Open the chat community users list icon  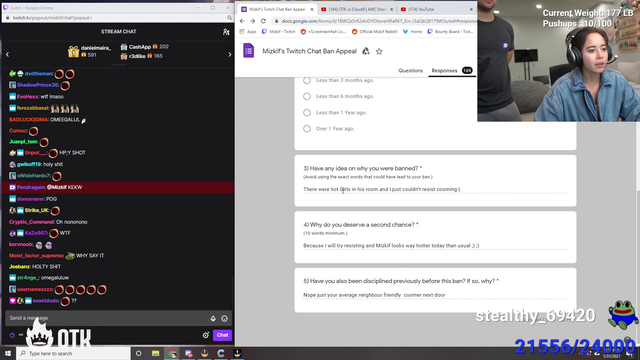click(226, 32)
